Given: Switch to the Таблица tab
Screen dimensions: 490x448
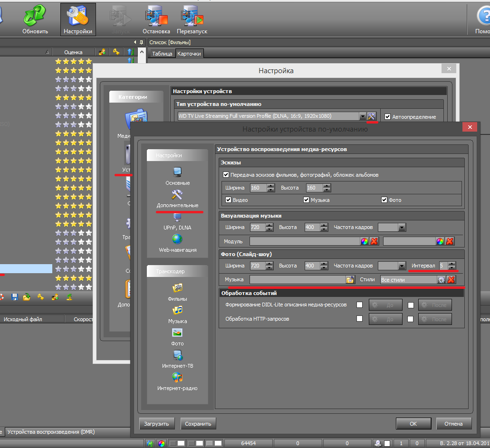Looking at the screenshot, I should coord(162,54).
